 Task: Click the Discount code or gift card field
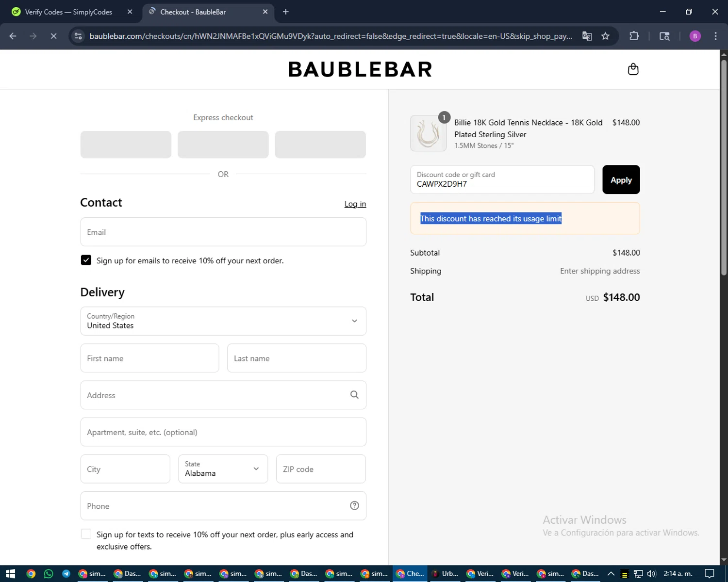tap(502, 179)
